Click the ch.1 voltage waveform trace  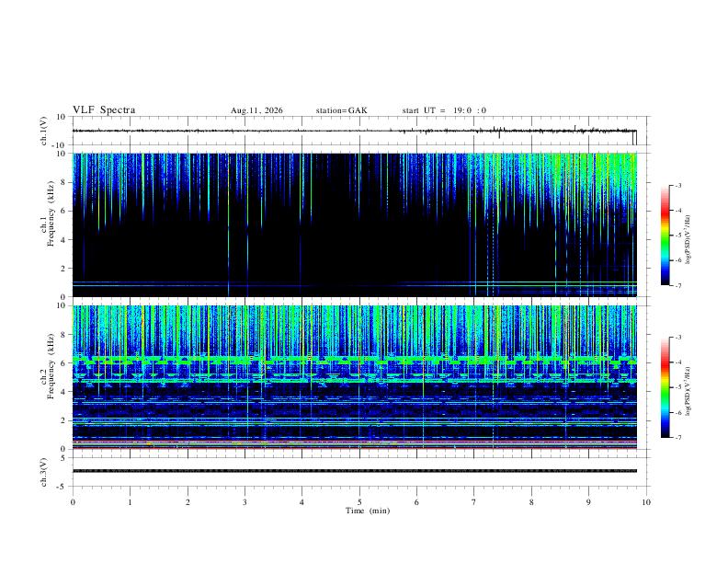(355, 131)
